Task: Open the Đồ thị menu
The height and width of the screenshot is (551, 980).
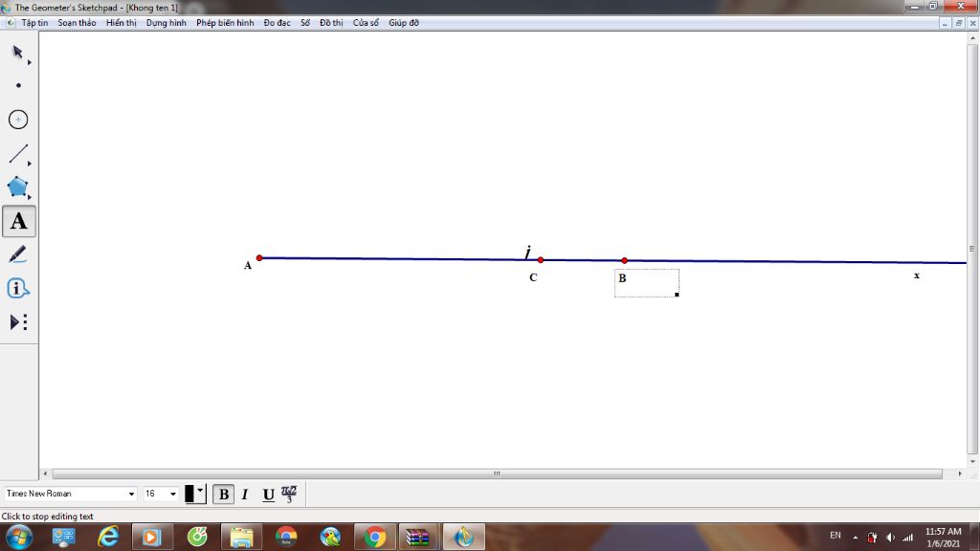Action: pos(331,23)
